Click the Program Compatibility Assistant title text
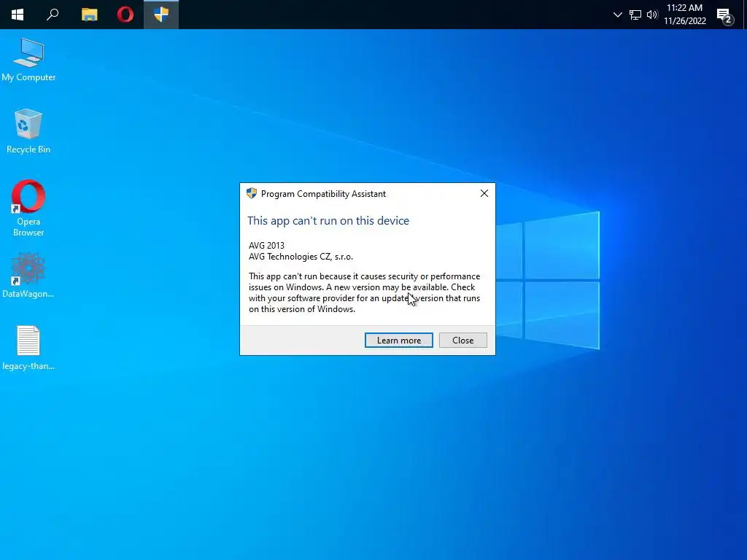747x560 pixels. [323, 194]
